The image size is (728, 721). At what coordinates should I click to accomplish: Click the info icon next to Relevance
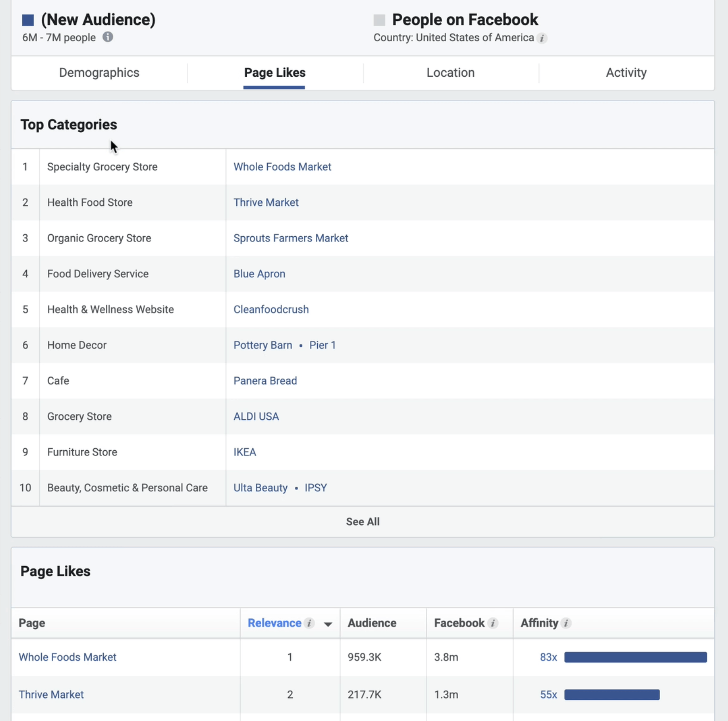click(x=309, y=623)
